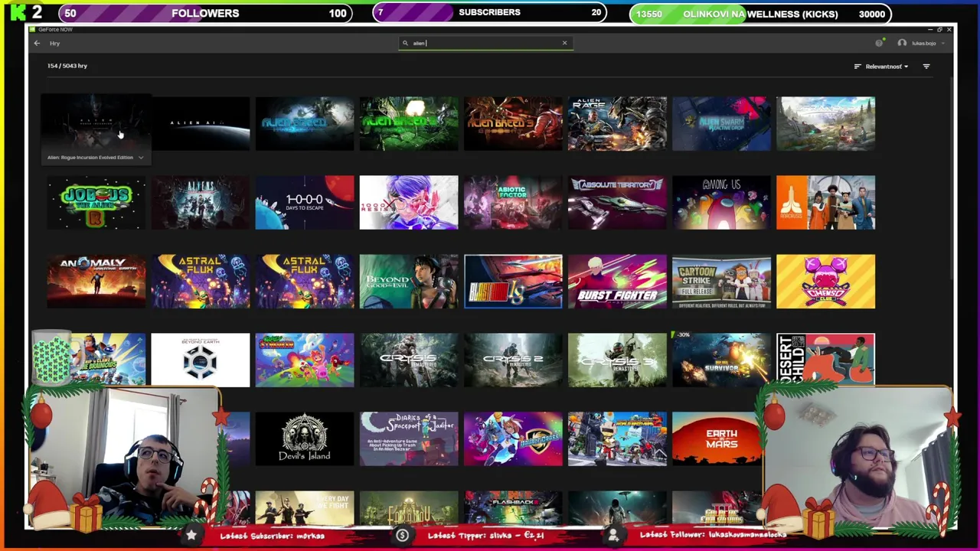Open the Jobous the Alien R tile
The image size is (980, 551).
click(x=96, y=203)
